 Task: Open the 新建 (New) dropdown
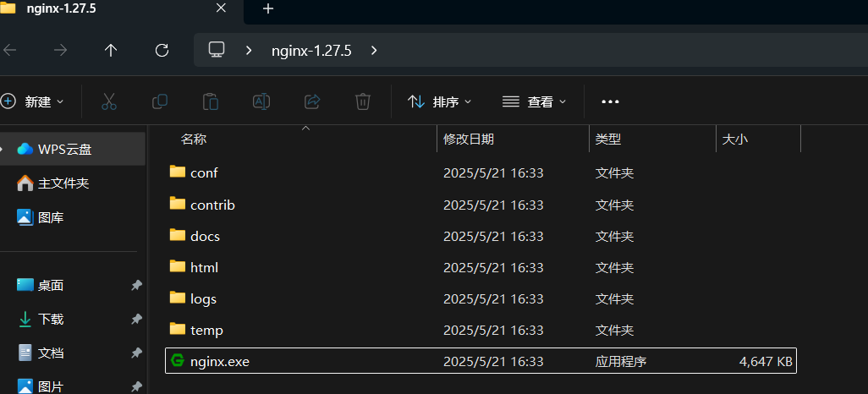(33, 101)
